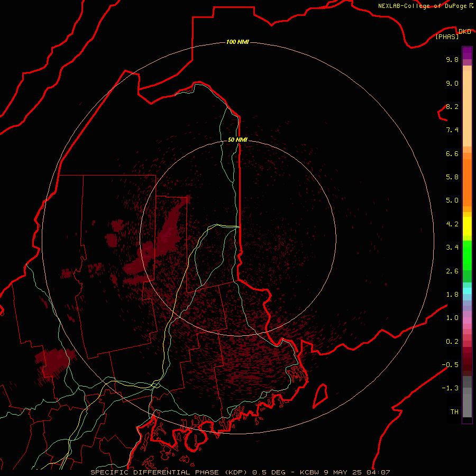The width and height of the screenshot is (476, 476).
Task: Click the 3.4 scale value
Action: point(452,248)
